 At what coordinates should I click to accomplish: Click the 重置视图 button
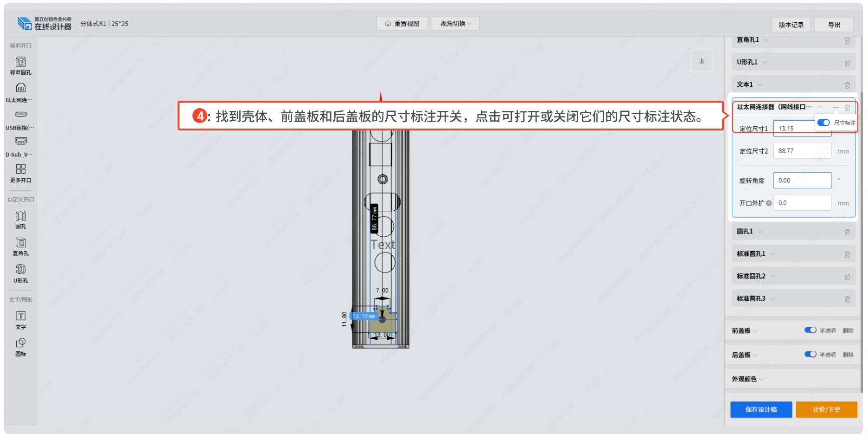[x=402, y=23]
